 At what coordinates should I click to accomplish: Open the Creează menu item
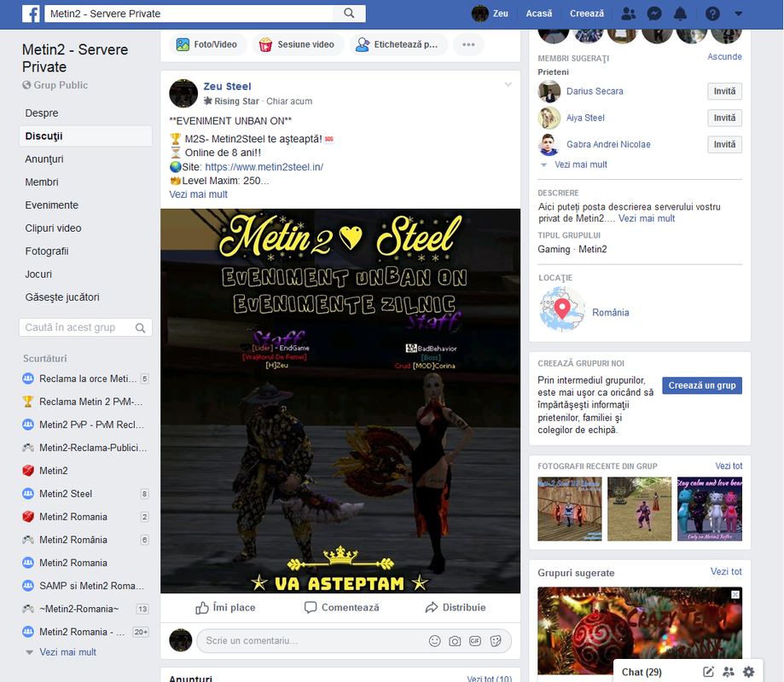click(586, 14)
